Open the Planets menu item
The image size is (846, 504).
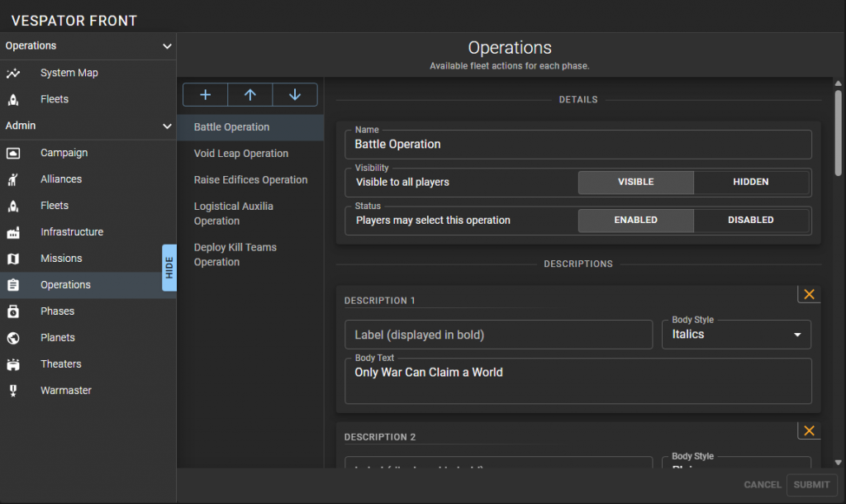coord(58,338)
